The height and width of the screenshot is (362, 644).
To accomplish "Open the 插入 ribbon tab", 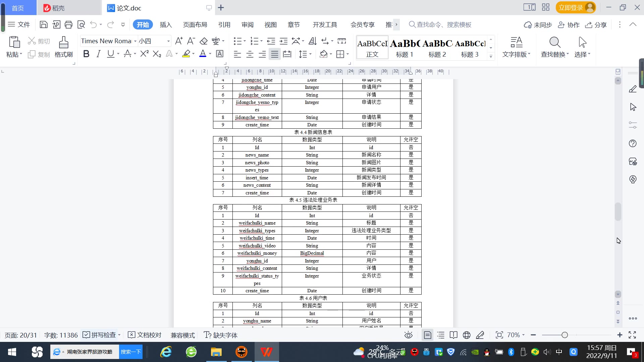I will (x=166, y=25).
